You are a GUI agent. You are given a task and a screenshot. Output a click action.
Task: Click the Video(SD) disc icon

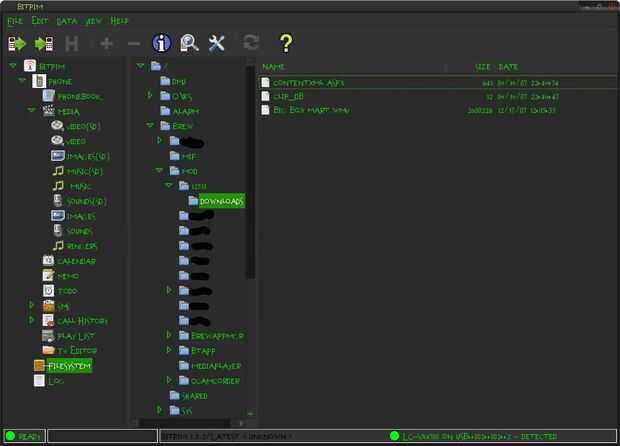(57, 126)
